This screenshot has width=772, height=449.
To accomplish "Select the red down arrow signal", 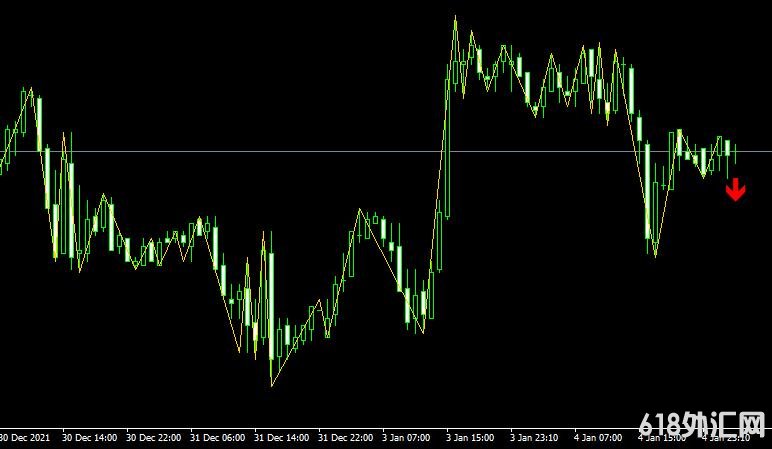I will pyautogui.click(x=735, y=190).
